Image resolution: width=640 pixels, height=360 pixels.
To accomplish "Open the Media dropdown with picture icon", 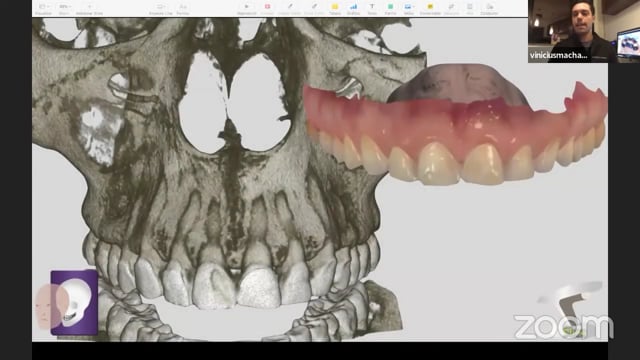I will pos(409,7).
